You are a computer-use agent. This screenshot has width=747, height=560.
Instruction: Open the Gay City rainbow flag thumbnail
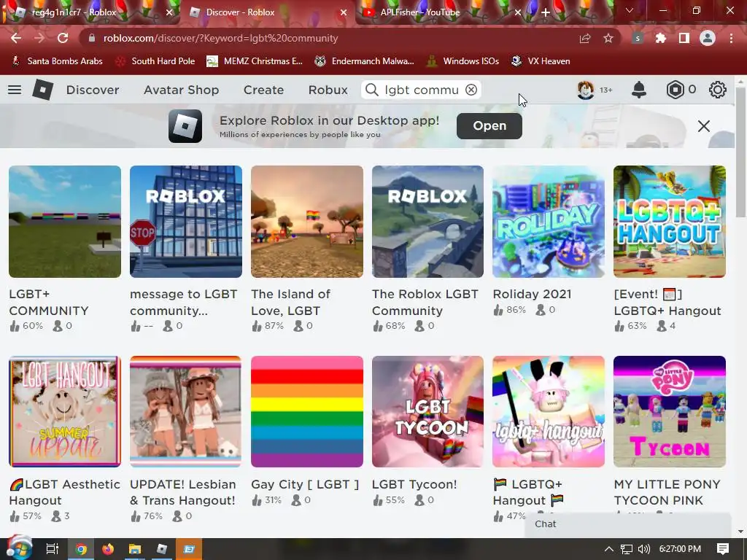(x=307, y=411)
